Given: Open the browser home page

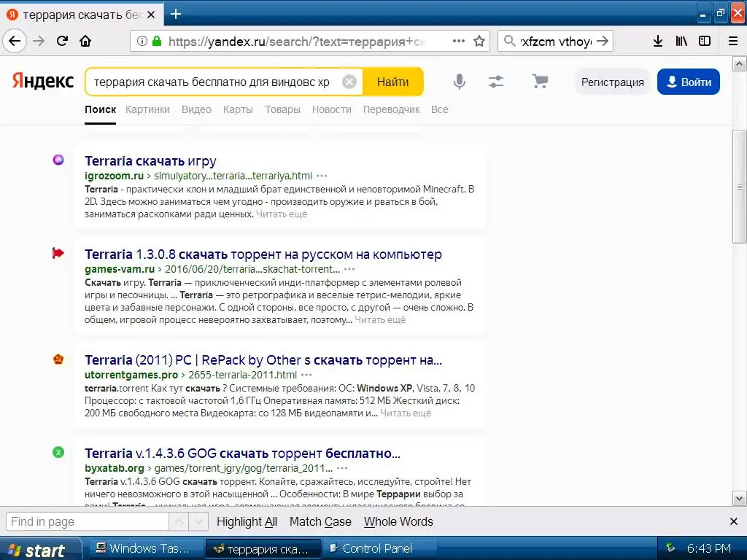Looking at the screenshot, I should point(85,41).
